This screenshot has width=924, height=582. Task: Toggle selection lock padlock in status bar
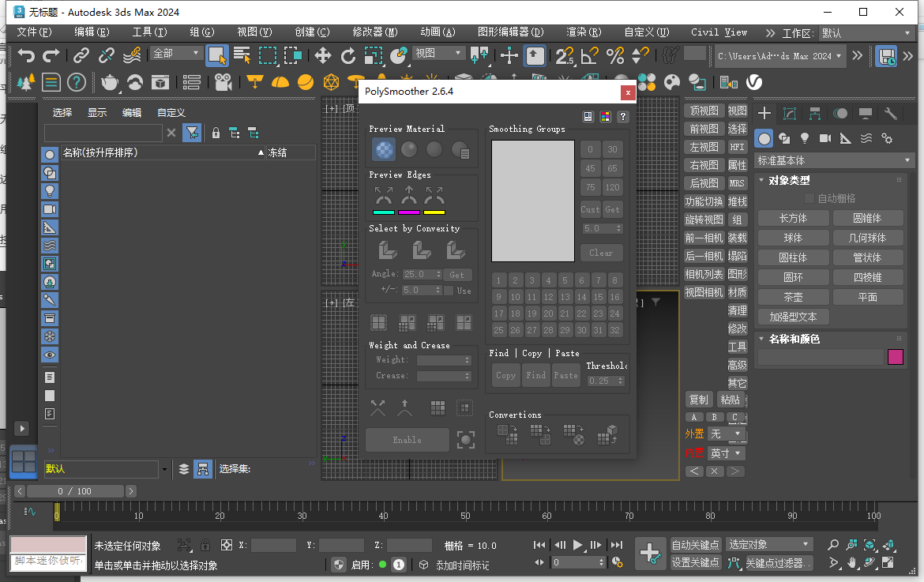[205, 546]
